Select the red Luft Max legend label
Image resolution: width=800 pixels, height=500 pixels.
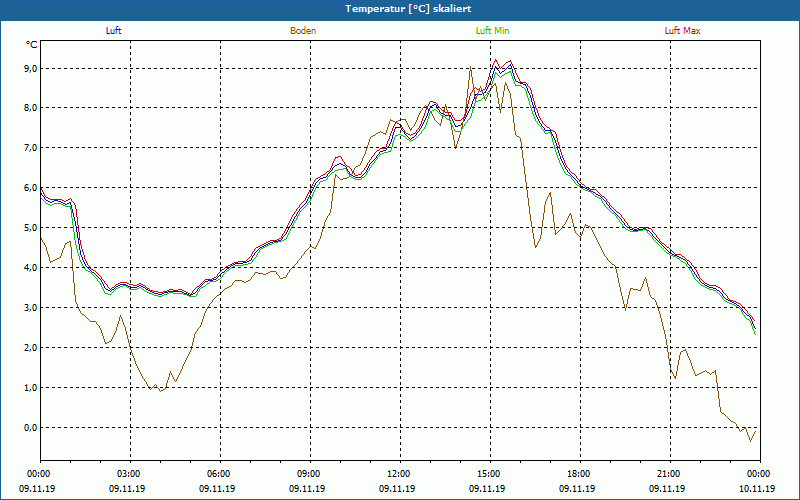tap(682, 31)
